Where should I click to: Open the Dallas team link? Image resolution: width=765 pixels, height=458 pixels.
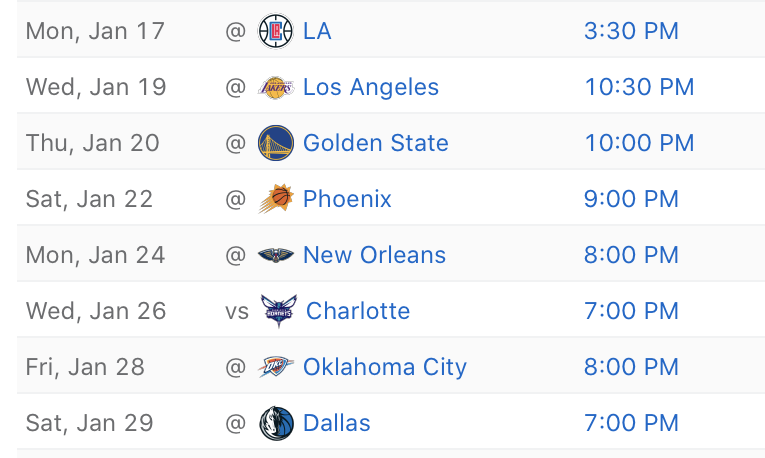tap(337, 423)
